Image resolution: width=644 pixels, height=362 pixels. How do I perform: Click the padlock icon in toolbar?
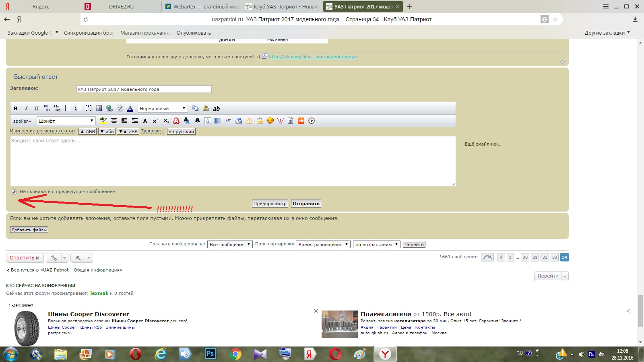(x=260, y=121)
